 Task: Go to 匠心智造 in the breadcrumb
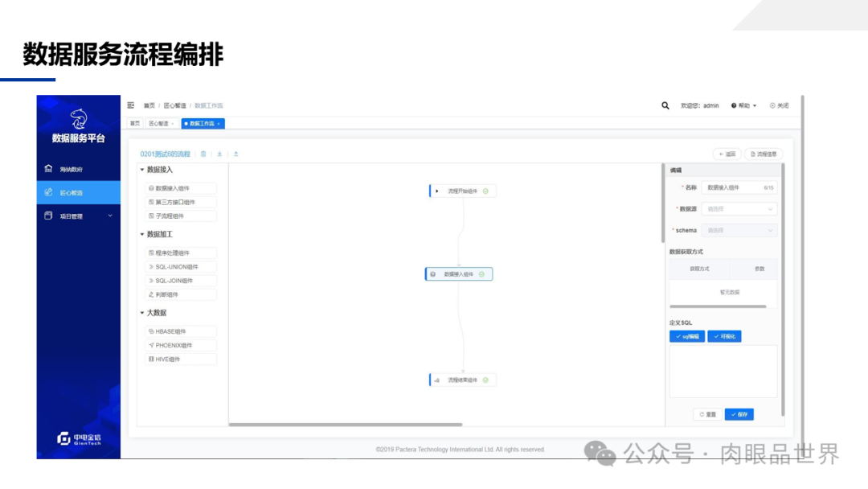pyautogui.click(x=174, y=106)
